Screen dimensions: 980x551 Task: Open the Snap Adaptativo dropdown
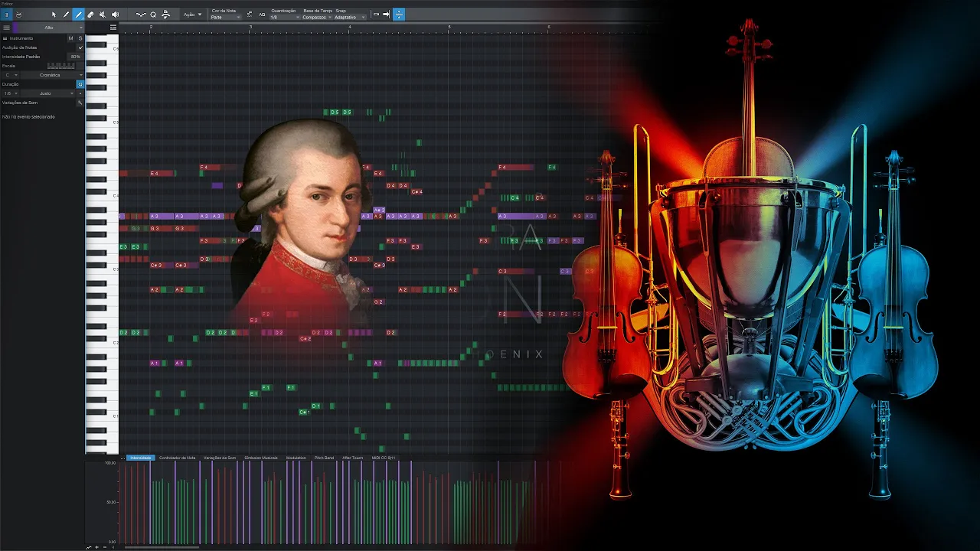pos(350,18)
